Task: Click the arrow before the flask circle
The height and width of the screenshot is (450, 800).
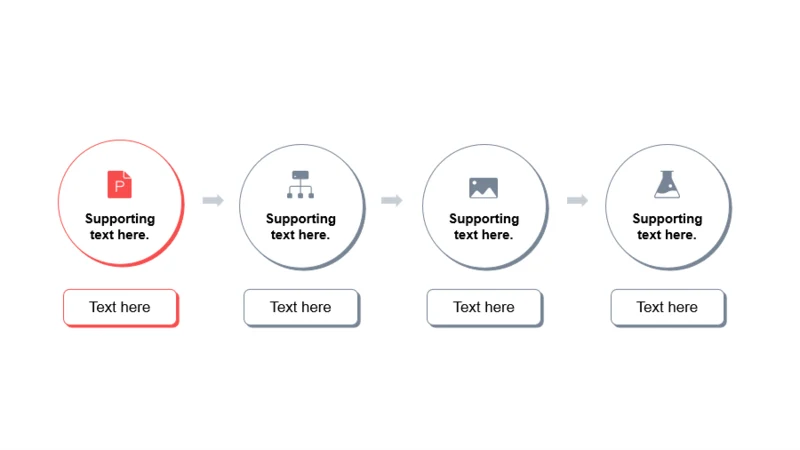Action: pos(578,200)
